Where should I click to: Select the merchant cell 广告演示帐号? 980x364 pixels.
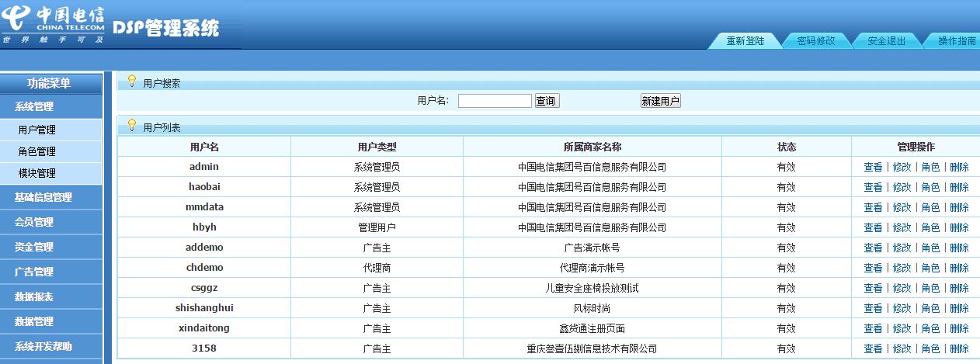[x=593, y=248]
